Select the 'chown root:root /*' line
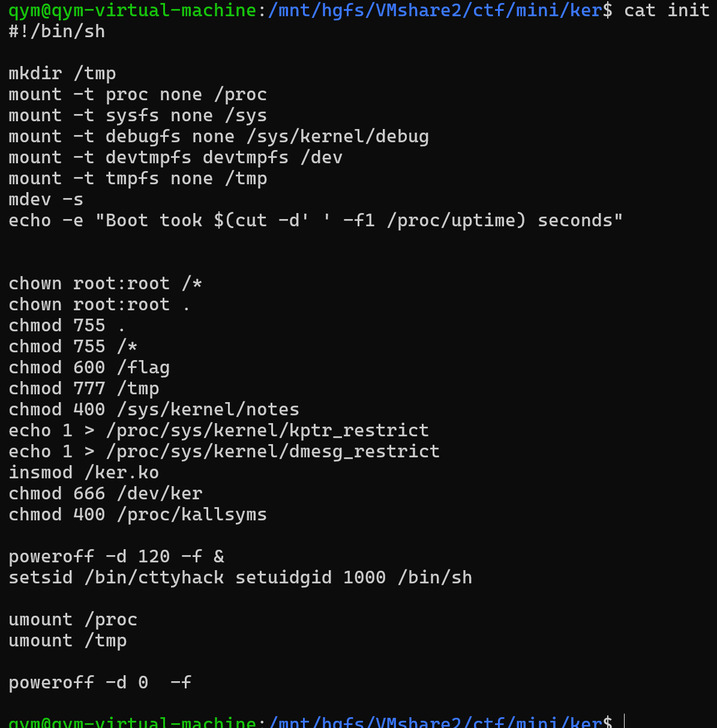Viewport: 717px width, 728px height. (x=106, y=284)
